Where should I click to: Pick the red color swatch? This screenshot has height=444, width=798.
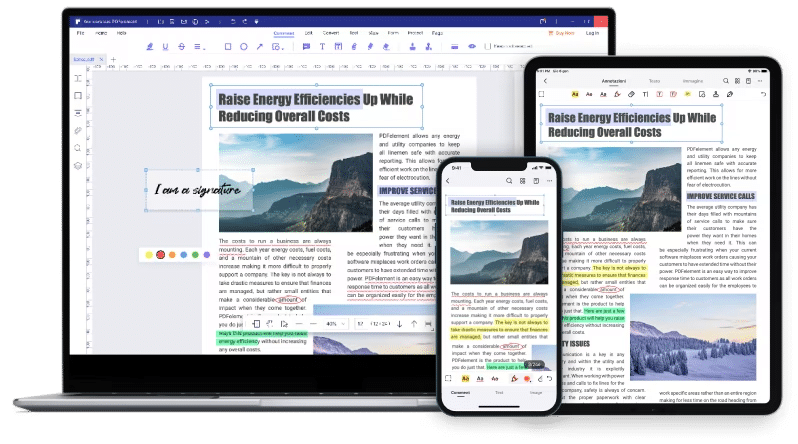click(160, 255)
